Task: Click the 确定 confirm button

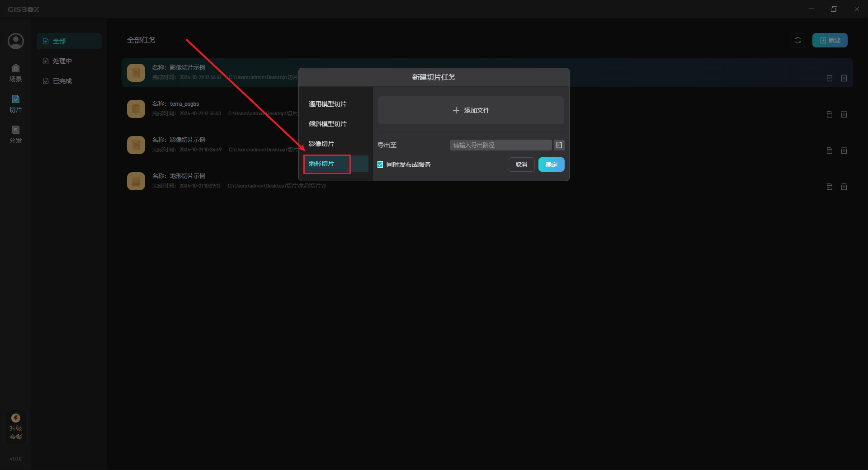Action: pyautogui.click(x=552, y=164)
